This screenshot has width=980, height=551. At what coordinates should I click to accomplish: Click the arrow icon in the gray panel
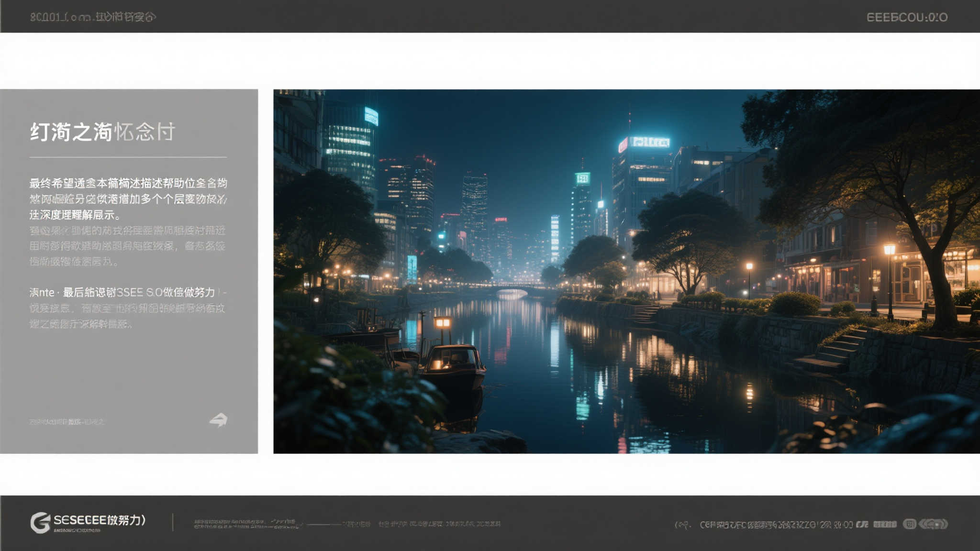tap(219, 420)
